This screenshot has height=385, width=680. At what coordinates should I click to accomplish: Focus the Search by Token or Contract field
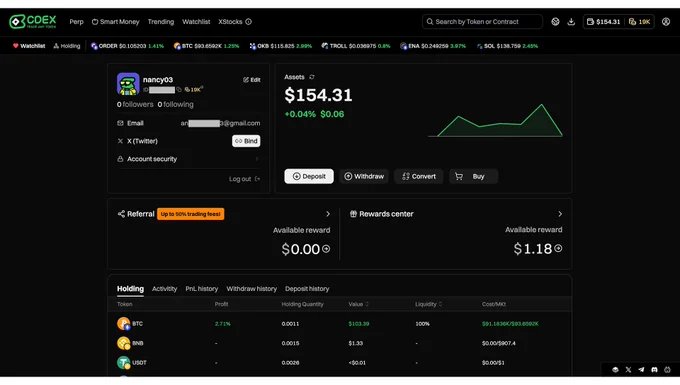tap(482, 22)
